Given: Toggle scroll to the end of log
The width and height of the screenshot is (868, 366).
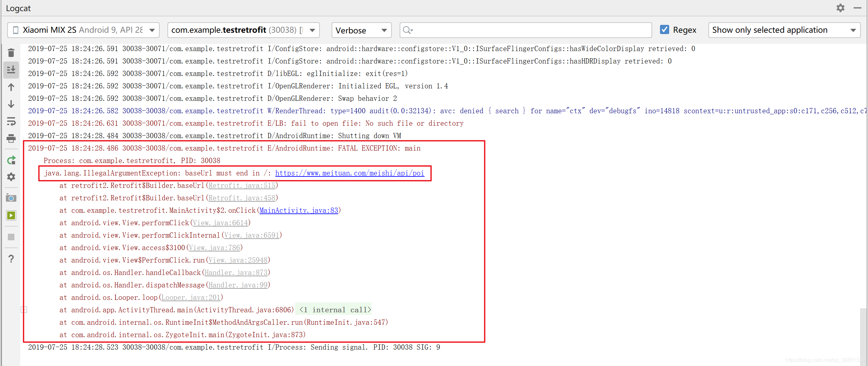Looking at the screenshot, I should tap(11, 70).
